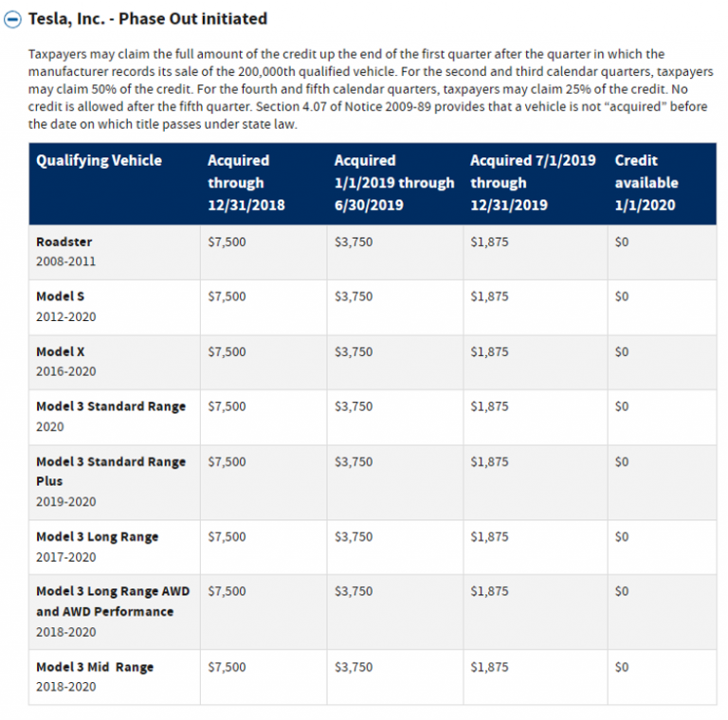Select the Model X row label

click(61, 351)
